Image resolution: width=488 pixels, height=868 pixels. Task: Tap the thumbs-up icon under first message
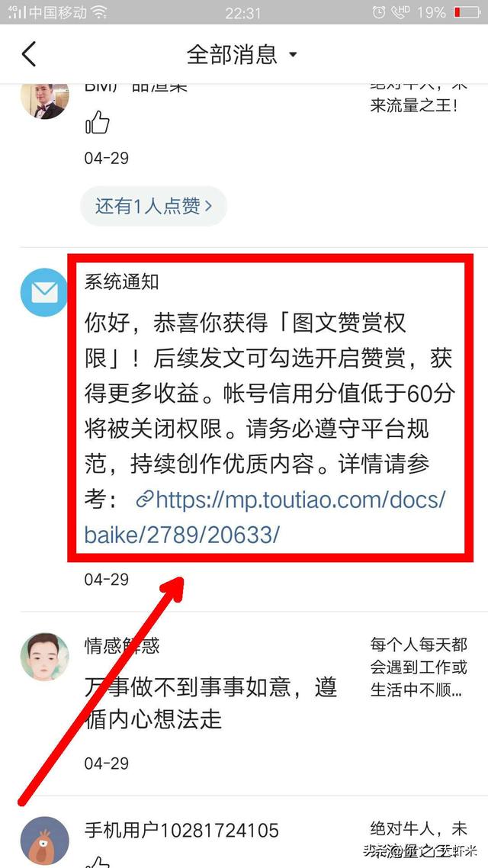click(98, 122)
